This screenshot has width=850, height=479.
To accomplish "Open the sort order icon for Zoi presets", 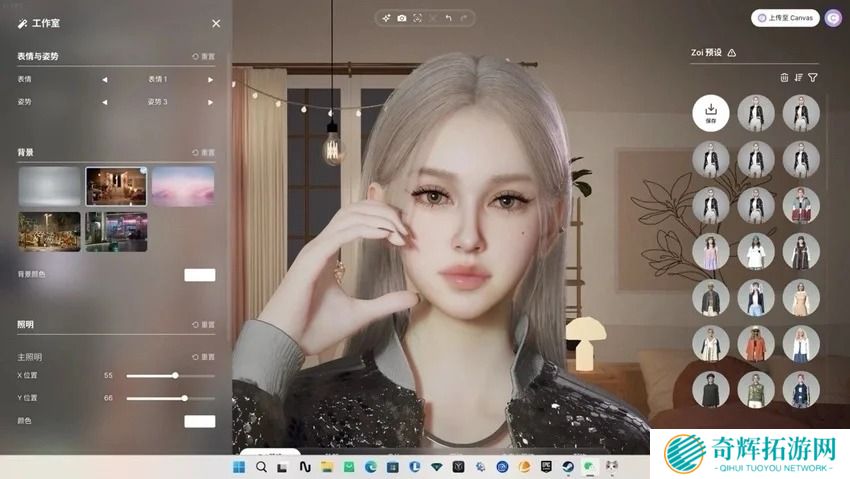I will [x=798, y=77].
